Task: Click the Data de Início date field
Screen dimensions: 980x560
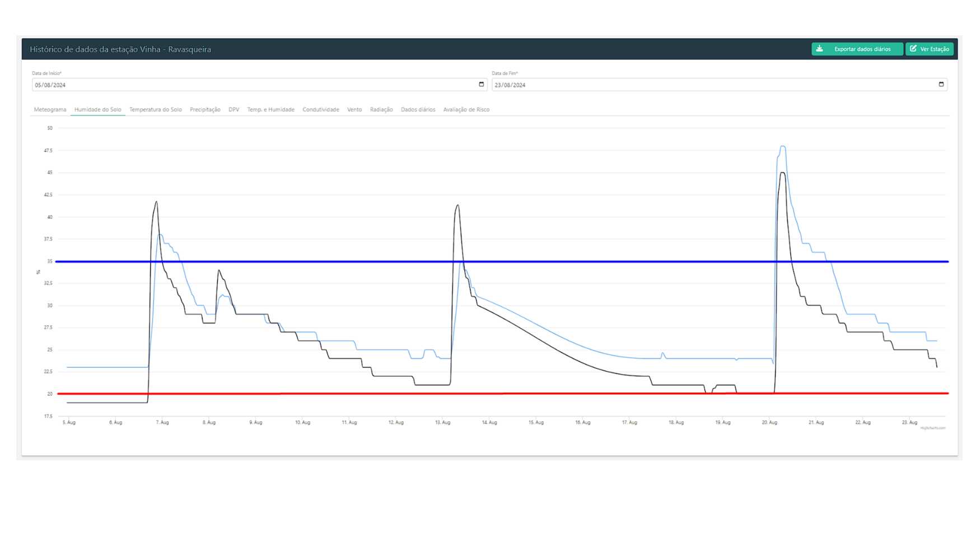Action: (252, 85)
